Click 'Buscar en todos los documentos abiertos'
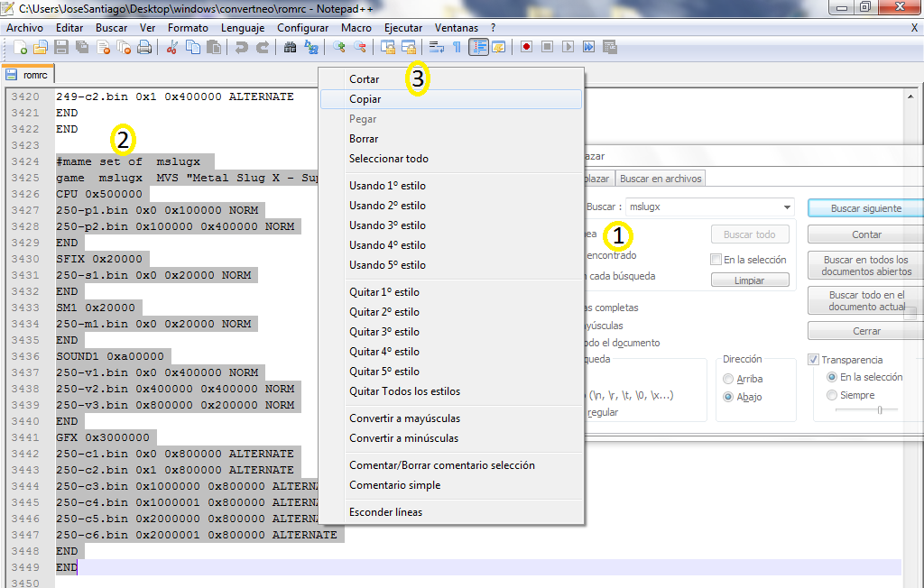924x588 pixels. click(x=865, y=265)
